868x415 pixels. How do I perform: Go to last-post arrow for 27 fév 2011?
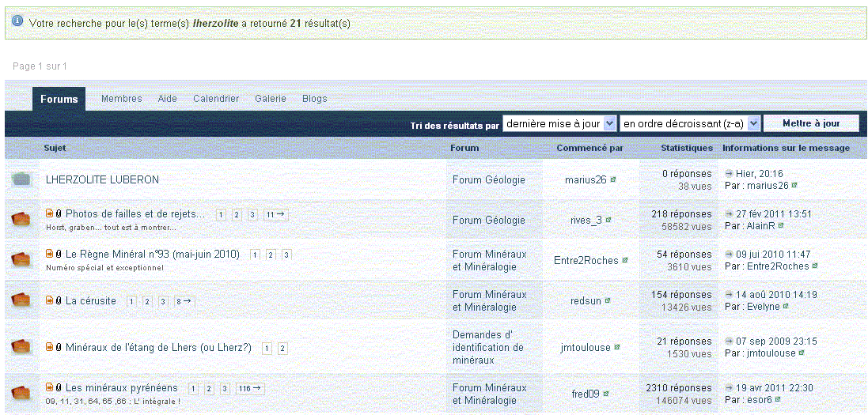pos(729,214)
